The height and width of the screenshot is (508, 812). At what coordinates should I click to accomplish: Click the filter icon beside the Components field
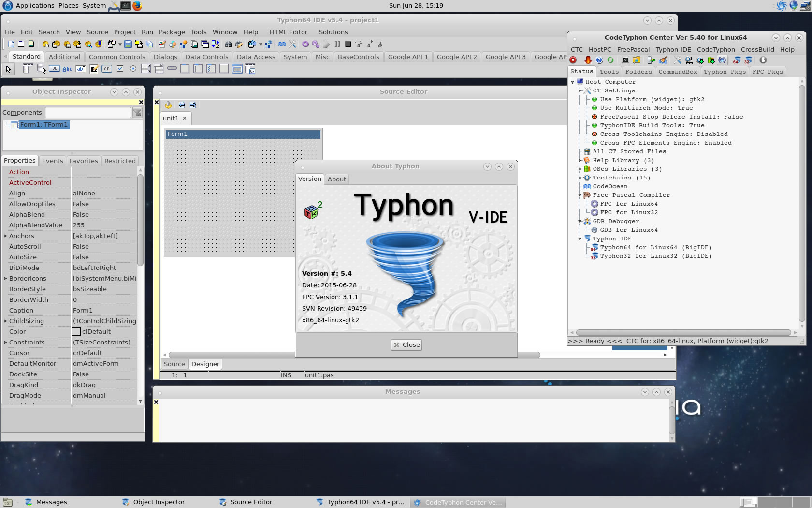click(138, 113)
